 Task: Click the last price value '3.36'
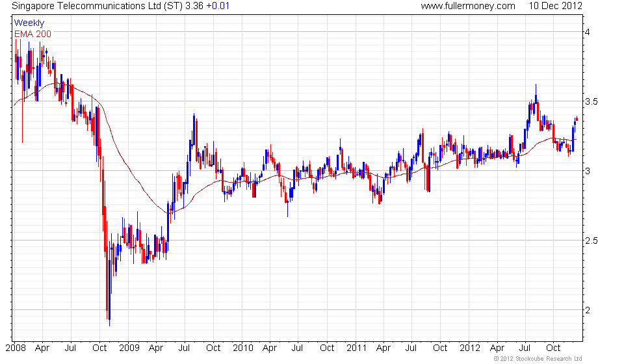click(194, 6)
